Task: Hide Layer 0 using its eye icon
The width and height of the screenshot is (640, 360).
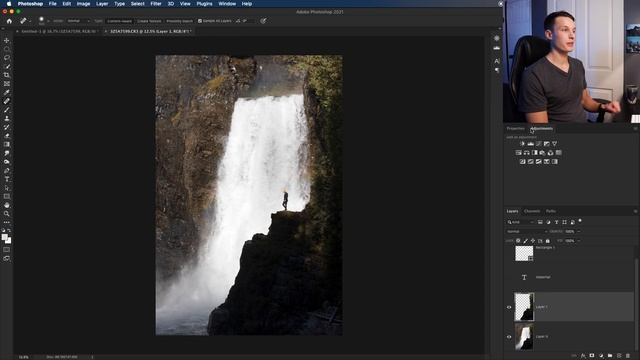Action: tap(509, 337)
